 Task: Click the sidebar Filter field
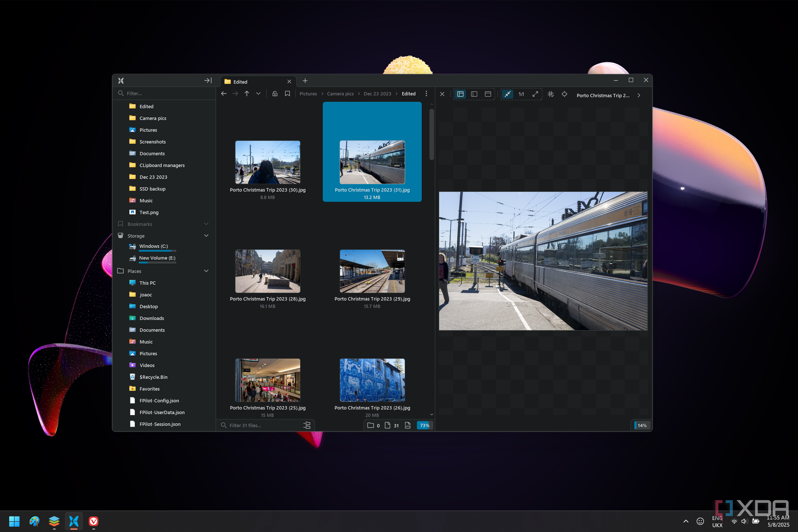(164, 93)
